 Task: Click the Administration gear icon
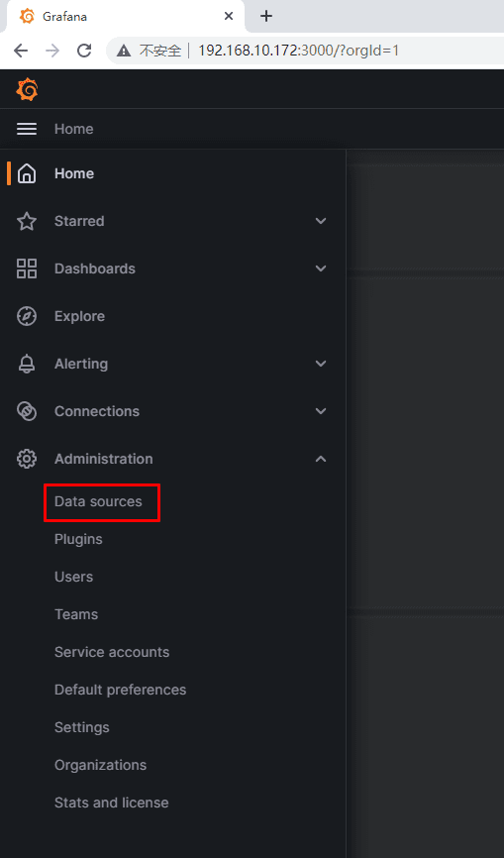tap(26, 459)
